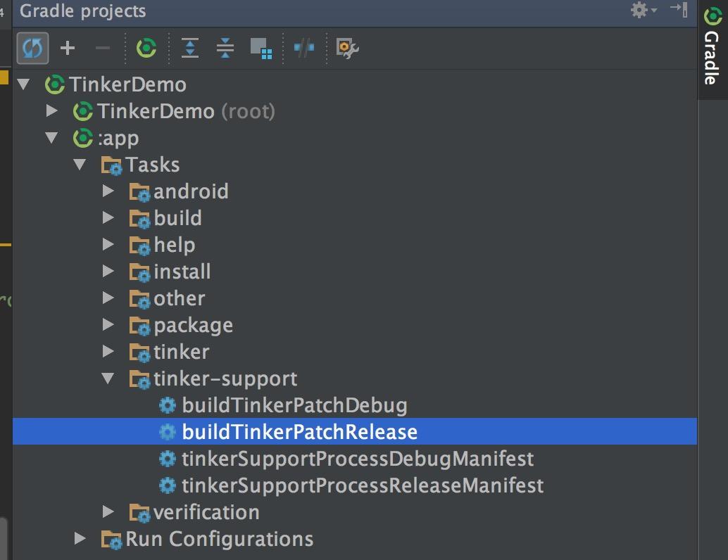The width and height of the screenshot is (728, 560).
Task: Collapse the Tasks folder
Action: (x=80, y=164)
